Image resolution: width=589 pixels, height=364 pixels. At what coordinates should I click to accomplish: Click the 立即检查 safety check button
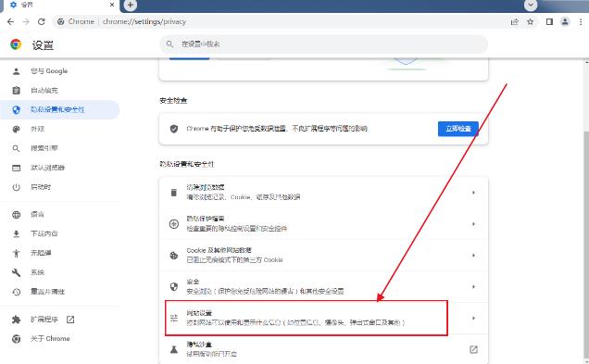coord(457,129)
